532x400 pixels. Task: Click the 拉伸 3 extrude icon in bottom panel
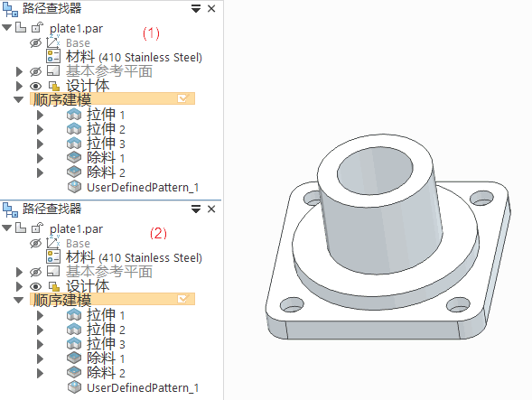pyautogui.click(x=74, y=344)
